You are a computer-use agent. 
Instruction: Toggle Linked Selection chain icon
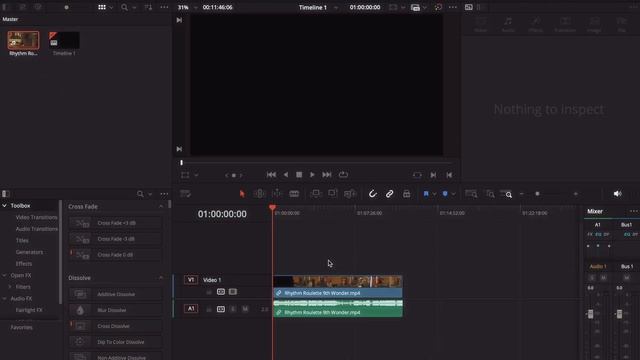tap(389, 194)
